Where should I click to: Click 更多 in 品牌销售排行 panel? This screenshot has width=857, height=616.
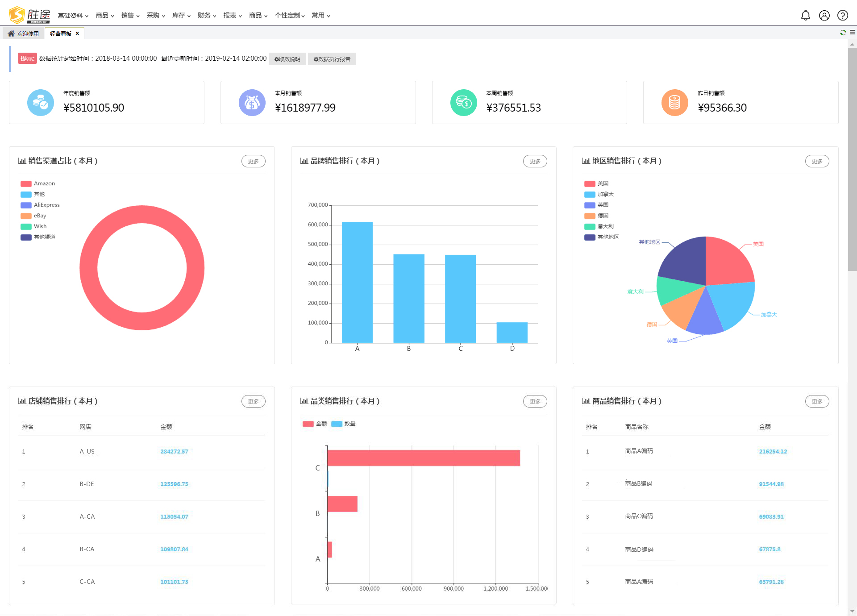(535, 161)
